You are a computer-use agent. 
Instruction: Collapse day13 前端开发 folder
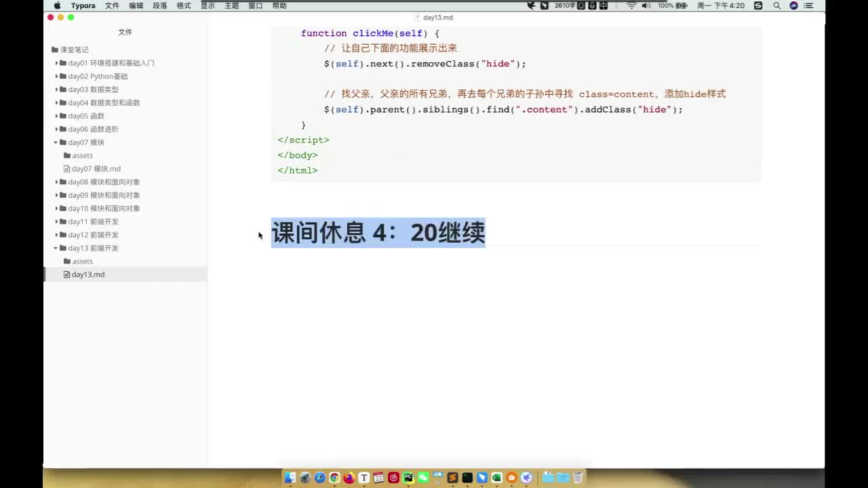click(x=57, y=248)
